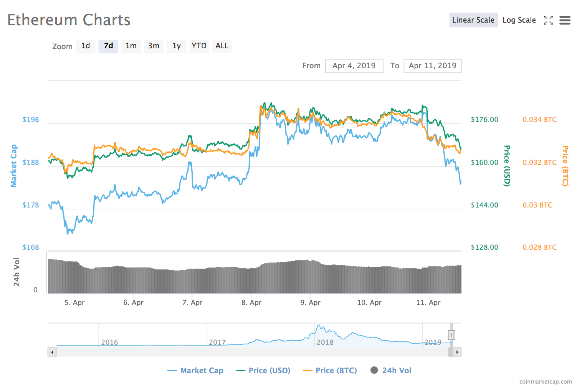This screenshot has width=582, height=392.
Task: Click the 0.028 BTC axis label
Action: click(539, 247)
